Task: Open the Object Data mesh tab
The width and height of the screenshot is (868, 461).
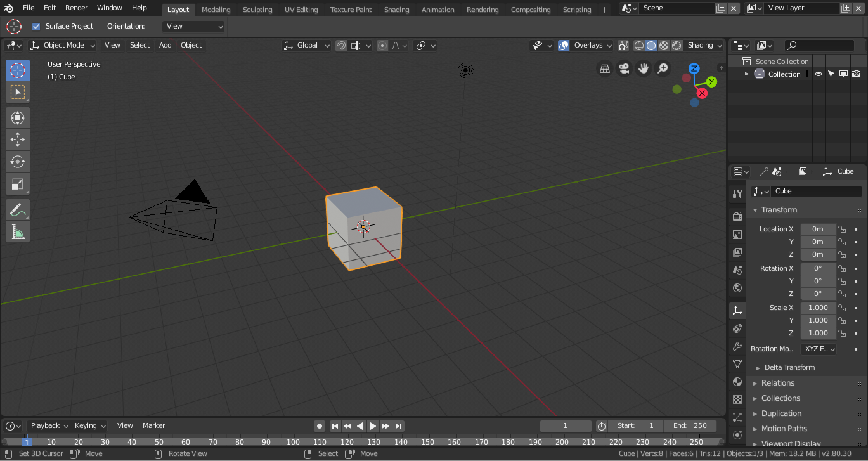Action: [x=737, y=364]
